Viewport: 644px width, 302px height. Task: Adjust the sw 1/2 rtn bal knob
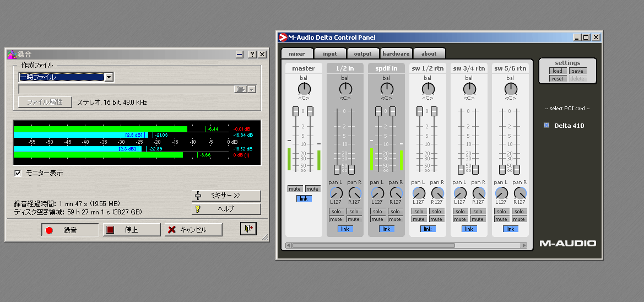428,88
